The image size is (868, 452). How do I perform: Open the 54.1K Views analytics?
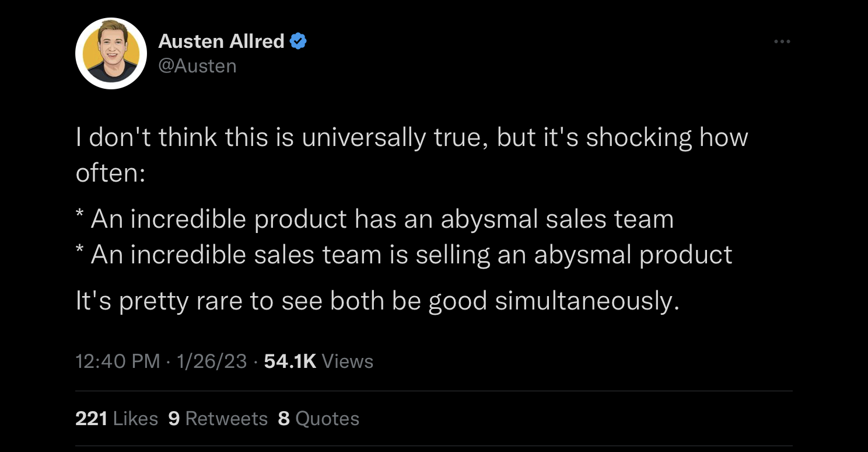[318, 361]
